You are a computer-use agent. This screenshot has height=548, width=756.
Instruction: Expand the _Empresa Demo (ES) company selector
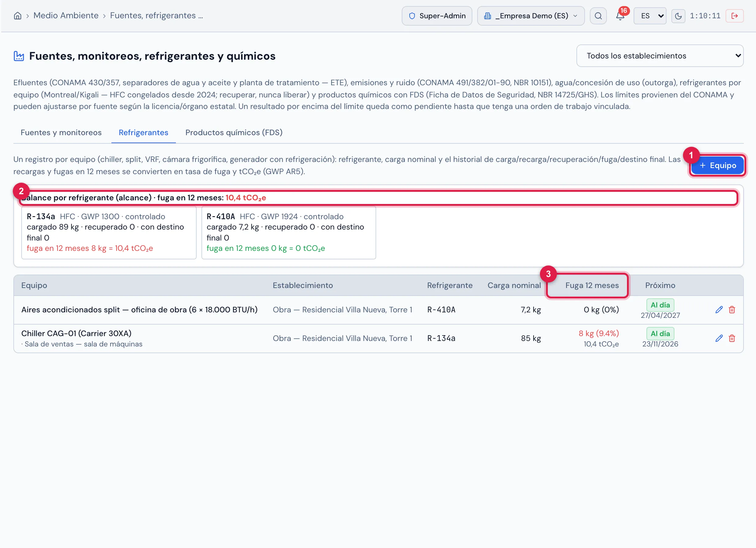(x=531, y=16)
